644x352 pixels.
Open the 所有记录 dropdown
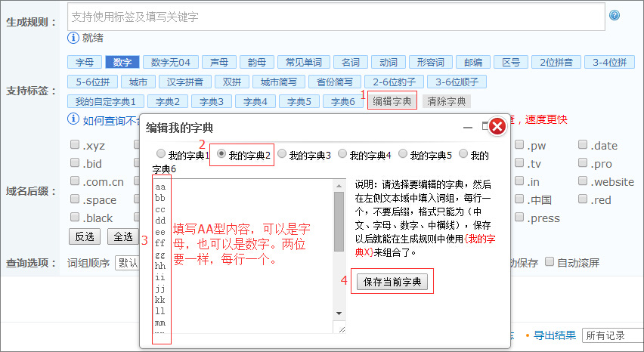612,335
